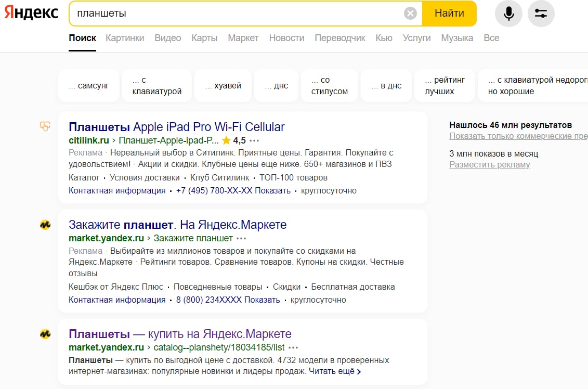Click the Разместить рекламу link
Image resolution: width=588 pixels, height=389 pixels.
coord(490,165)
